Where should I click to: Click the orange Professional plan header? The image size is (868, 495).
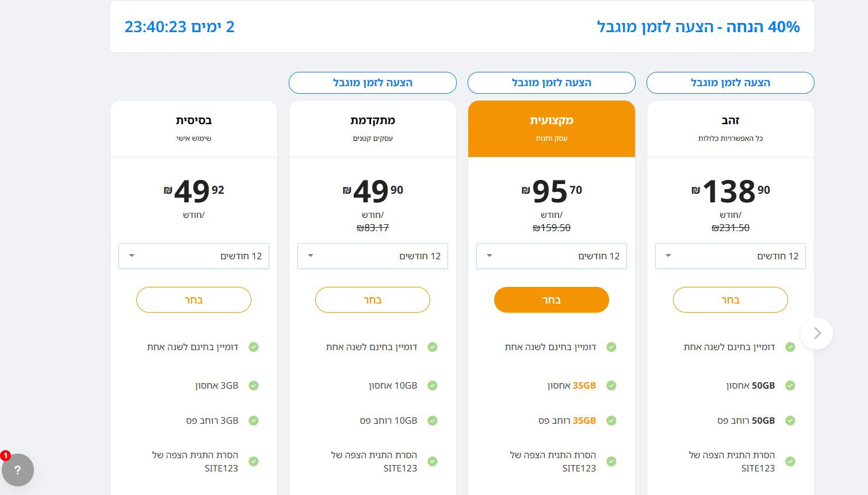coord(551,128)
